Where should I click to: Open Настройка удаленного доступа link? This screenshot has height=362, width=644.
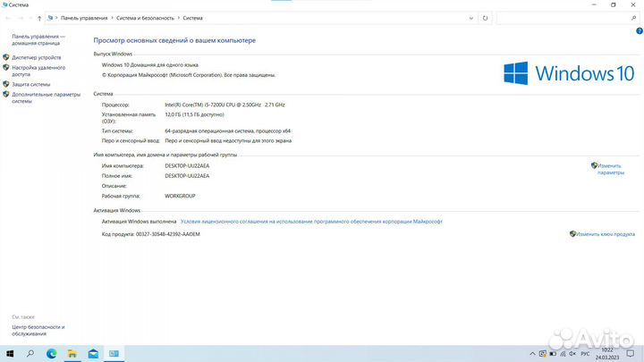pyautogui.click(x=38, y=71)
